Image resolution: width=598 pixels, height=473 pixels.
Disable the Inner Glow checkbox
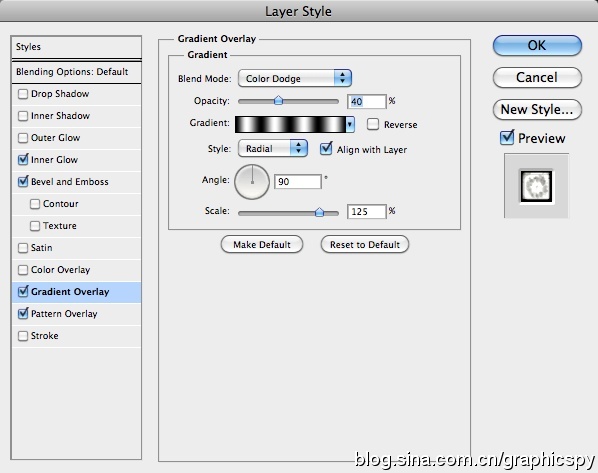(23, 159)
